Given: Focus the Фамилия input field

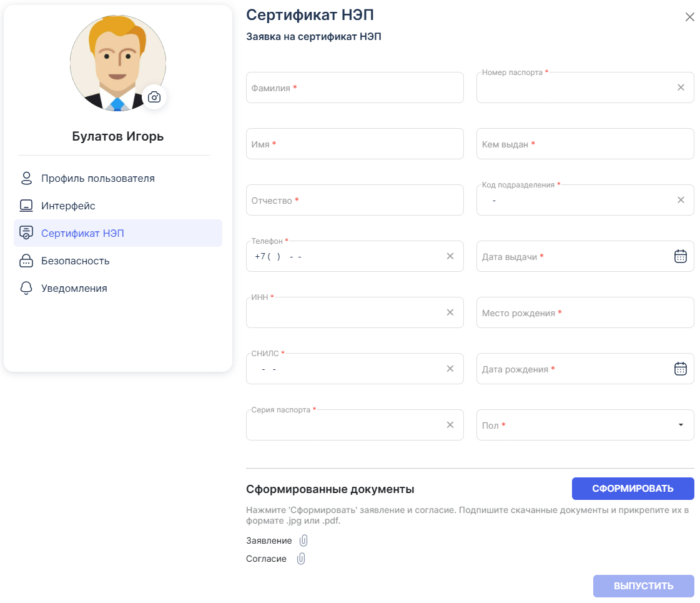Looking at the screenshot, I should click(354, 88).
